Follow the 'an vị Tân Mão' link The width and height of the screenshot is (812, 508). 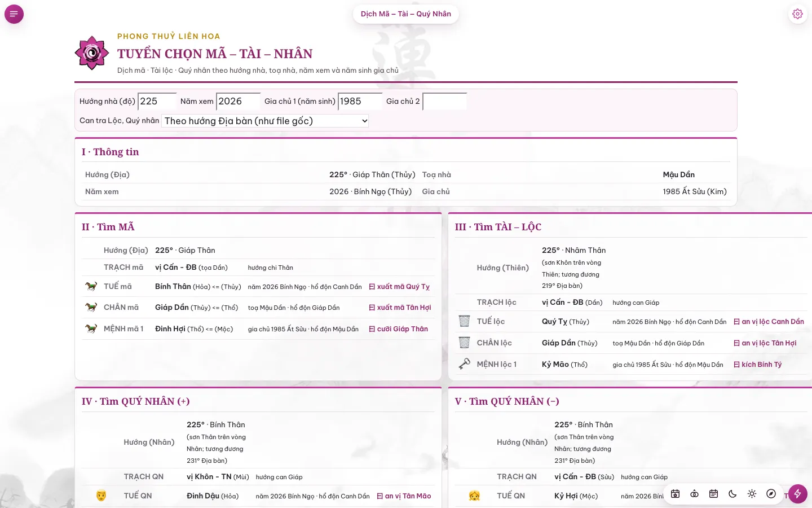tap(404, 496)
